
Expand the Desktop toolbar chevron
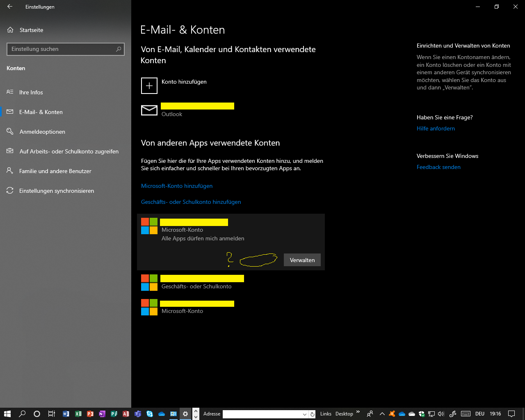358,412
